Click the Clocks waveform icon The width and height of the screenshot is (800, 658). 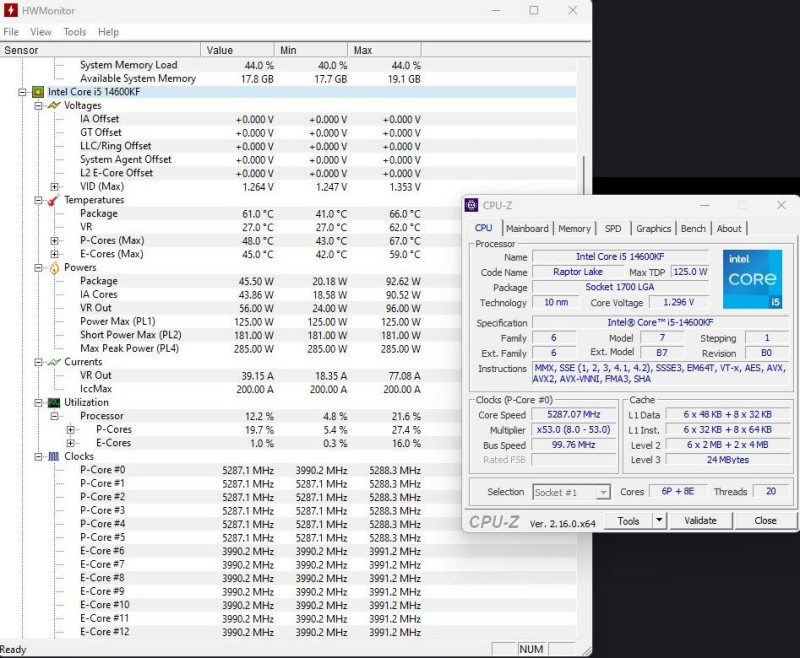[x=54, y=457]
